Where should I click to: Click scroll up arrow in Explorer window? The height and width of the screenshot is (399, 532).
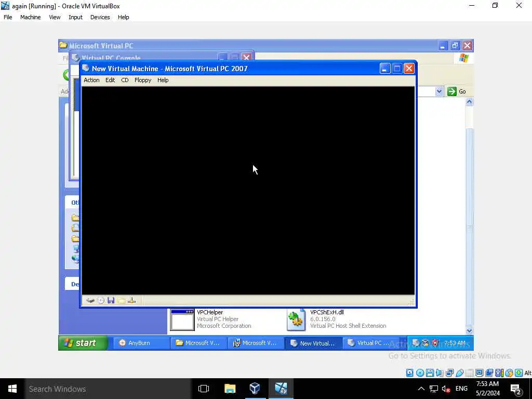point(469,102)
